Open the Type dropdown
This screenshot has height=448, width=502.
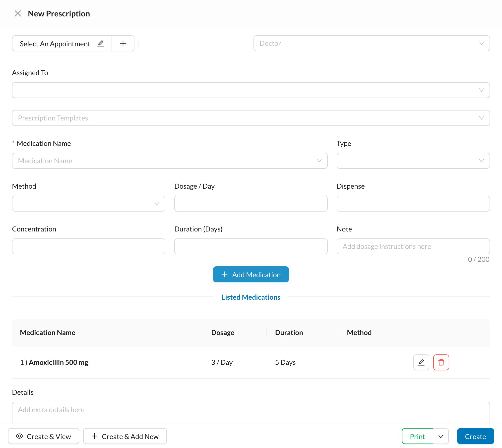point(413,161)
